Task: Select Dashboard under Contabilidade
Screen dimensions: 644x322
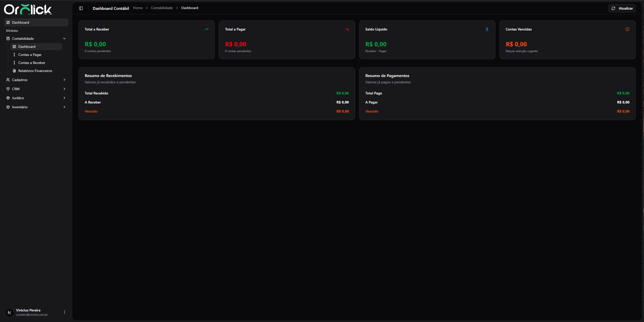Action: (36, 47)
